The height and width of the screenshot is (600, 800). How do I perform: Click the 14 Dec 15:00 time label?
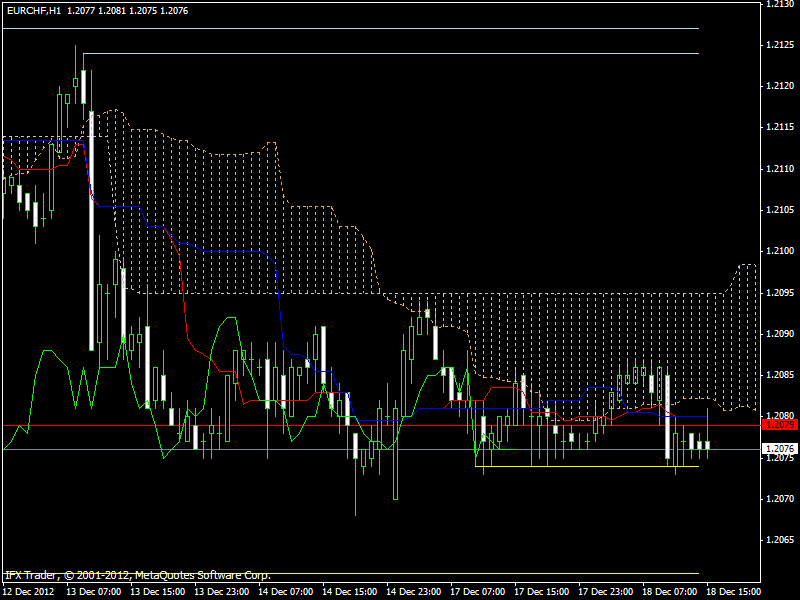350,592
